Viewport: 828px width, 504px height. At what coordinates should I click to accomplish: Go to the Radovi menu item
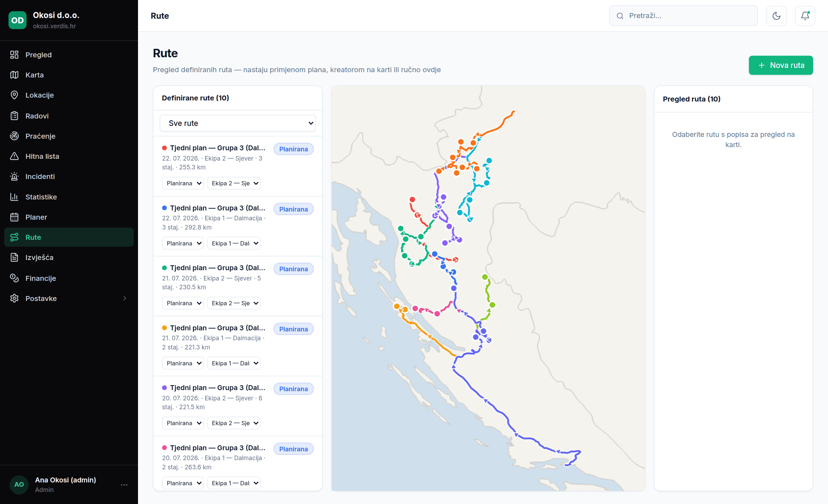pos(69,116)
